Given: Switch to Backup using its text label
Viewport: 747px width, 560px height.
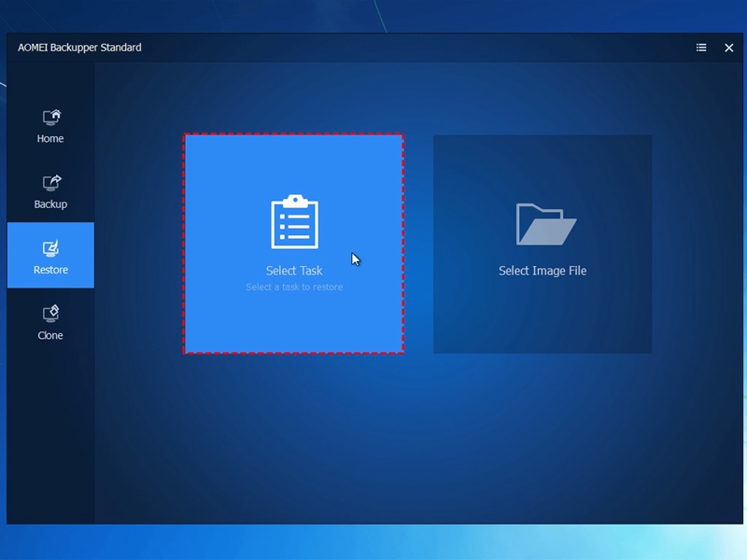Looking at the screenshot, I should pos(50,204).
